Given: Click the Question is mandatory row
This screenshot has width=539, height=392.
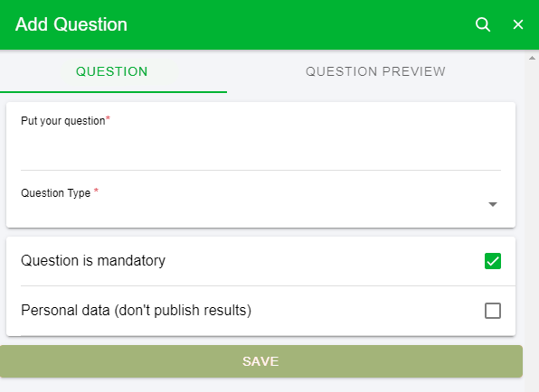Looking at the screenshot, I should pyautogui.click(x=260, y=261).
